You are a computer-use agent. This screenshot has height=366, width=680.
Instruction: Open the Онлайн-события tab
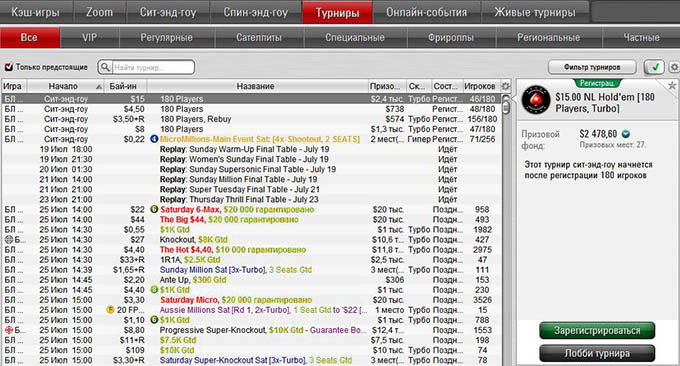tap(427, 12)
